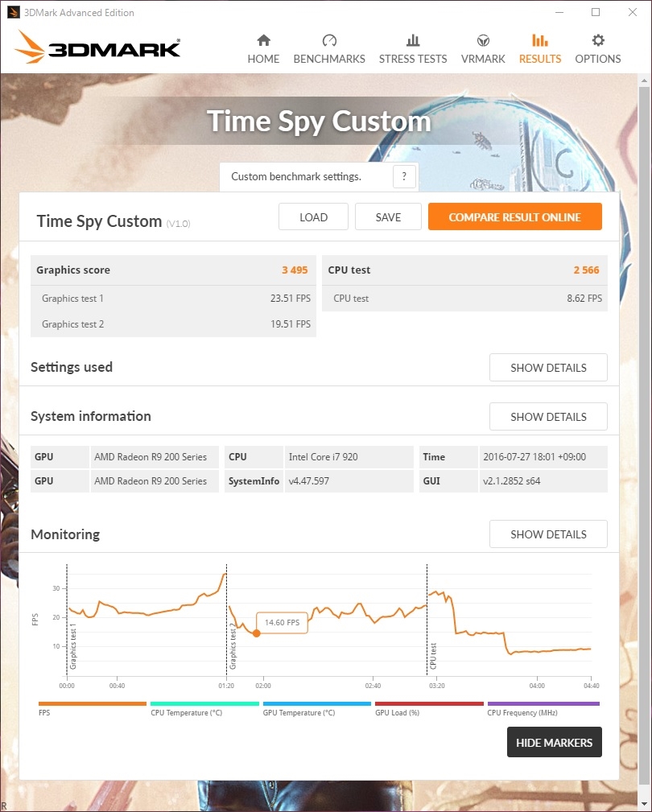Viewport: 652px width, 812px height.
Task: Click COMPARE RESULT ONLINE
Action: point(515,216)
